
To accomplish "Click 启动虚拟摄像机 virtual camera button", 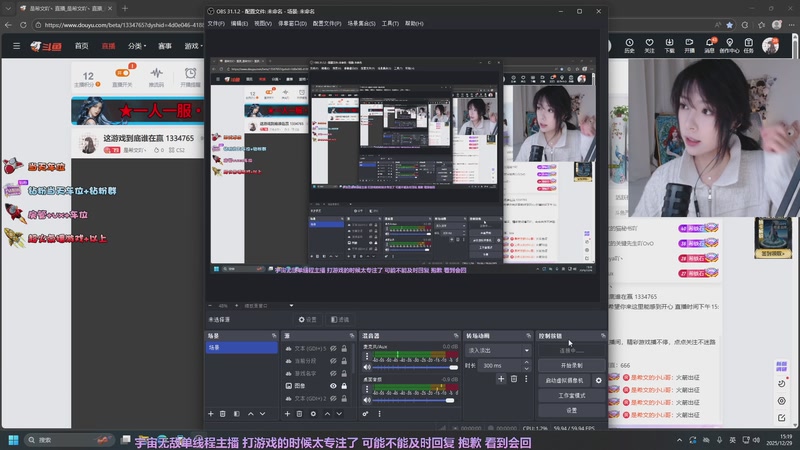I will tap(564, 381).
